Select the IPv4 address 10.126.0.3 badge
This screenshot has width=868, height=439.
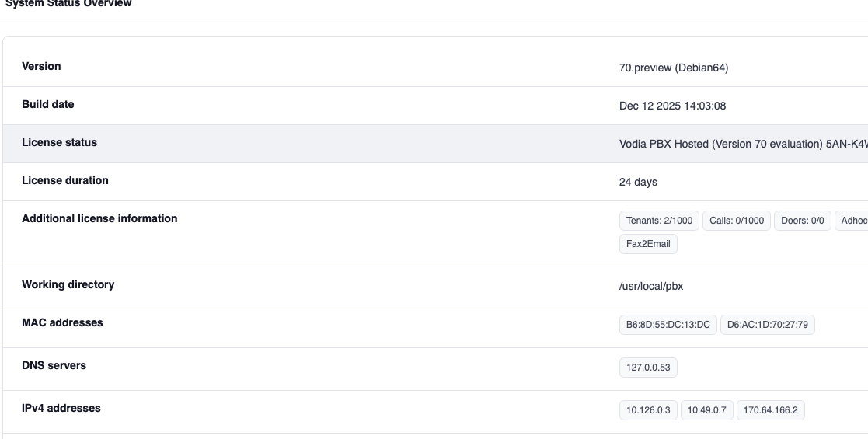(x=648, y=410)
